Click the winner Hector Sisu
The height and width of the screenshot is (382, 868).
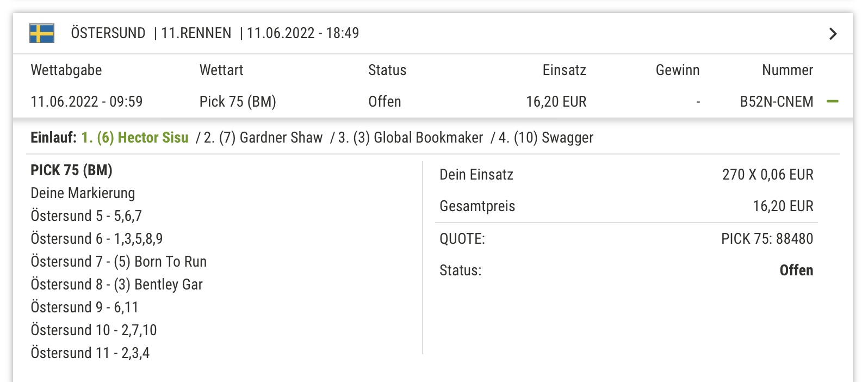[135, 138]
